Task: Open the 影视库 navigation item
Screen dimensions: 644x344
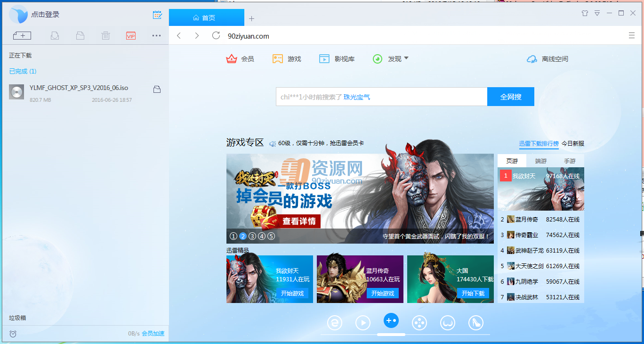Action: point(337,59)
